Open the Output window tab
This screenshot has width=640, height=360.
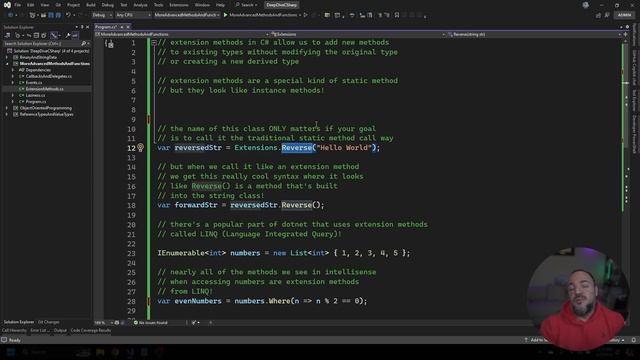coord(60,331)
